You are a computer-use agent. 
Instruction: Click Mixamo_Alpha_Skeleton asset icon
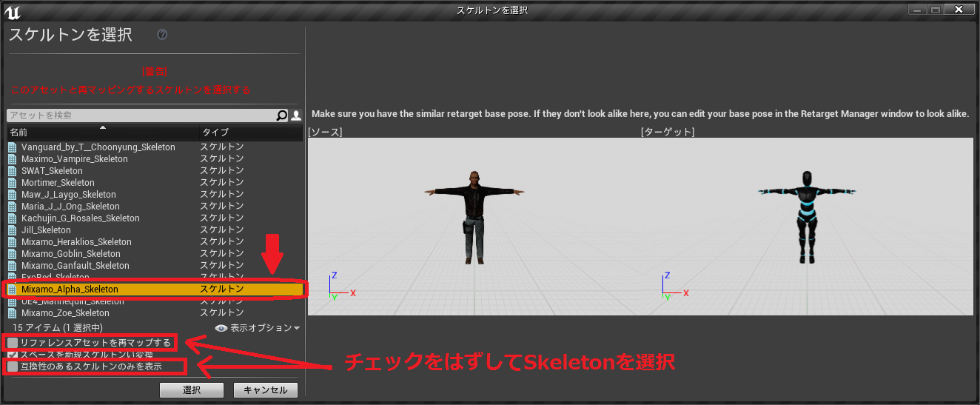coord(12,289)
